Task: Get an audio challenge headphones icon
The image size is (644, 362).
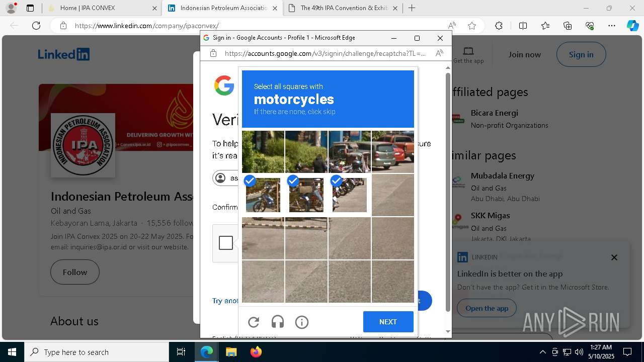Action: click(278, 322)
